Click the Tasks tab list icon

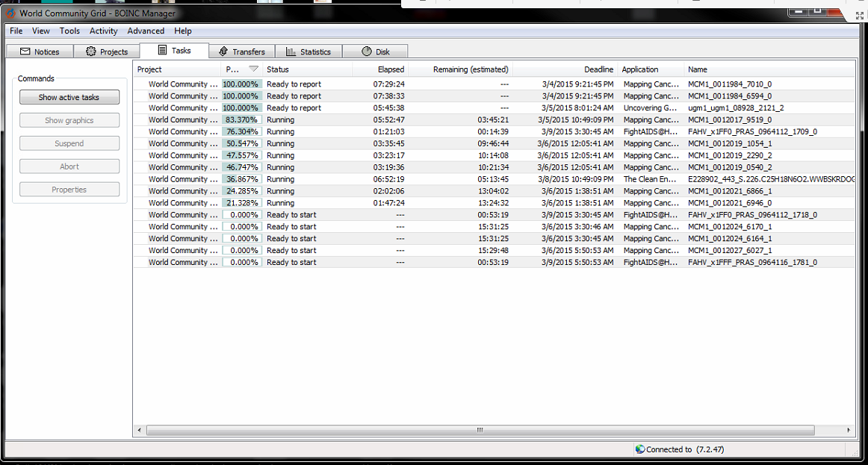pos(162,50)
